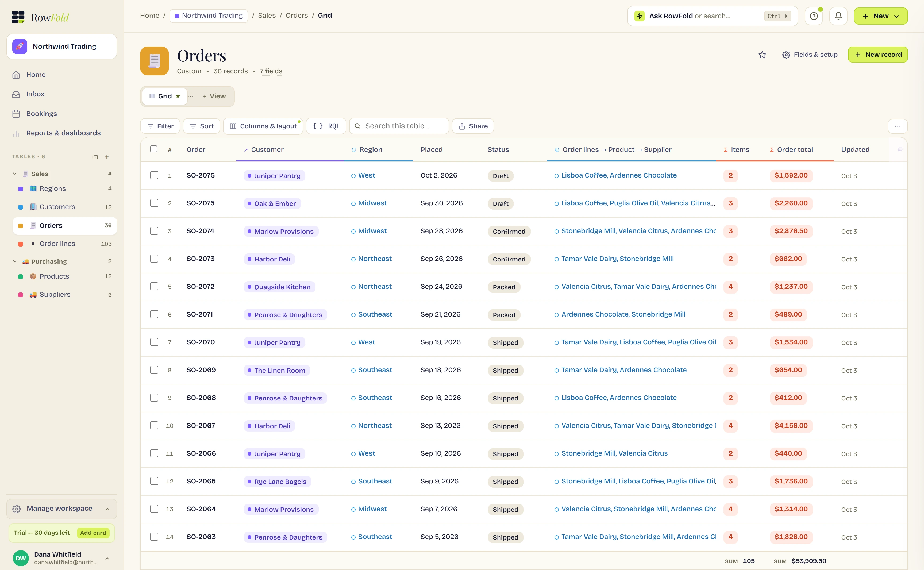Open the 7 fields link
924x570 pixels.
[271, 71]
